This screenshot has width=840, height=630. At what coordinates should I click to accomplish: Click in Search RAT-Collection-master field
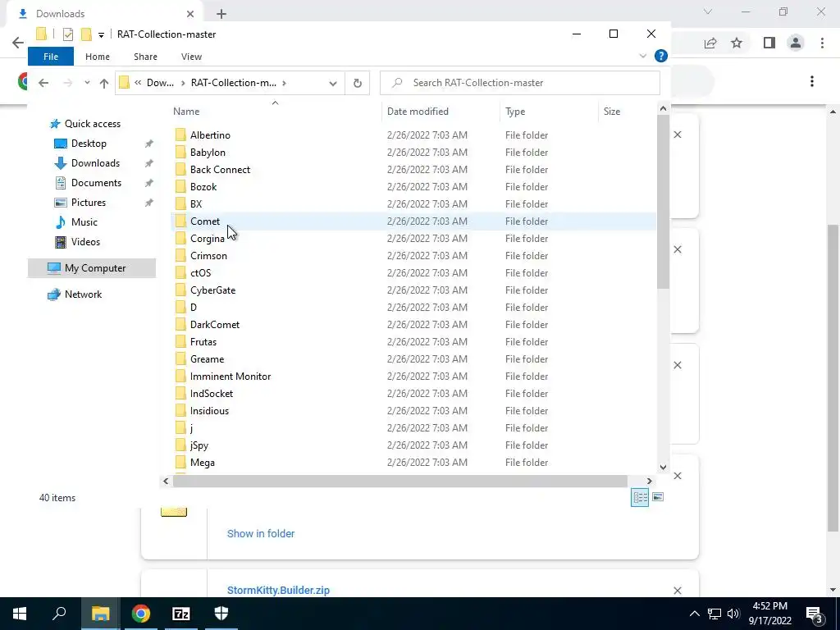519,83
